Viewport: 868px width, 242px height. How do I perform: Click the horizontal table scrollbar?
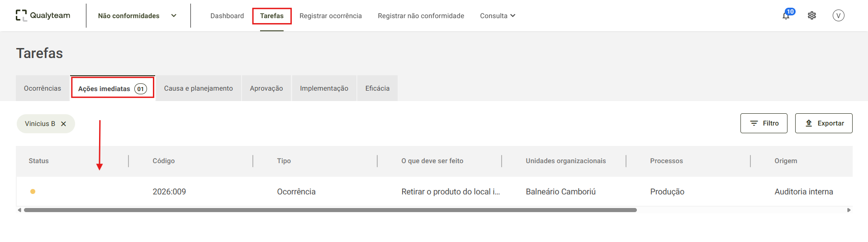point(330,210)
